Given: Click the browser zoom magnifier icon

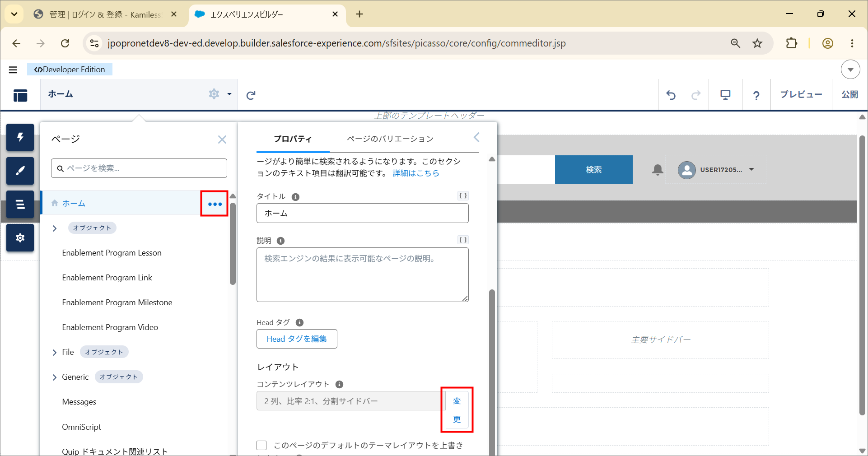Looking at the screenshot, I should (x=736, y=43).
